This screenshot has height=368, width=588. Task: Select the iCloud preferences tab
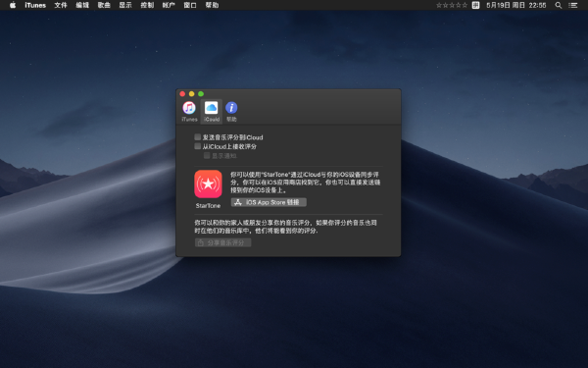pos(211,112)
